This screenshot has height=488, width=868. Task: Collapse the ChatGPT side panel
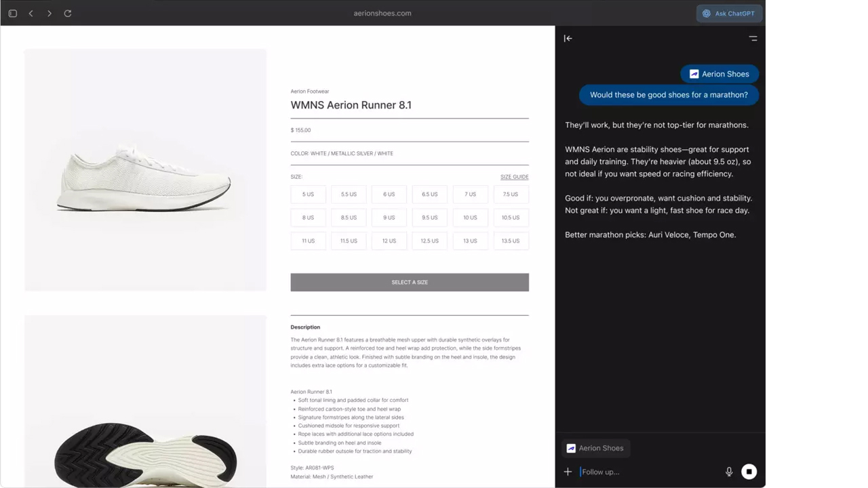point(568,39)
